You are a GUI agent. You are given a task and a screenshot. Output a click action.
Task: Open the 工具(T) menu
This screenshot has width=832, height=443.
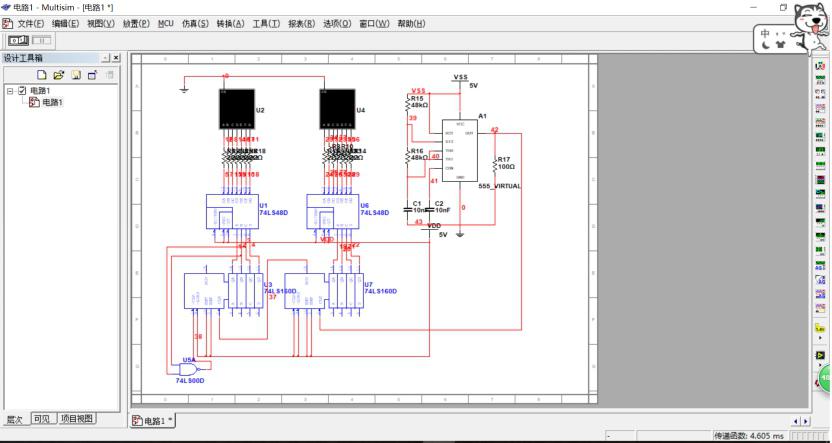[266, 24]
